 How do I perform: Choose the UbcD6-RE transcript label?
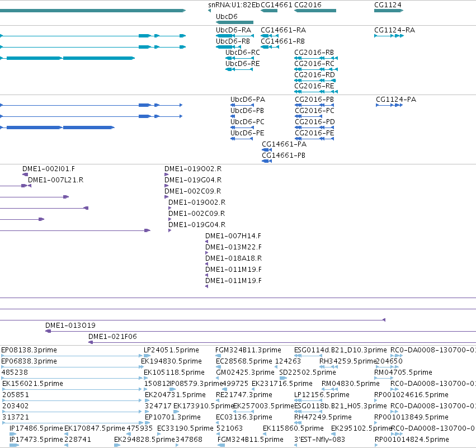[243, 64]
